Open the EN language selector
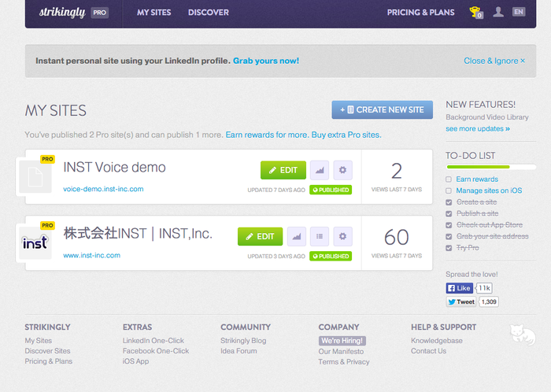 (519, 12)
